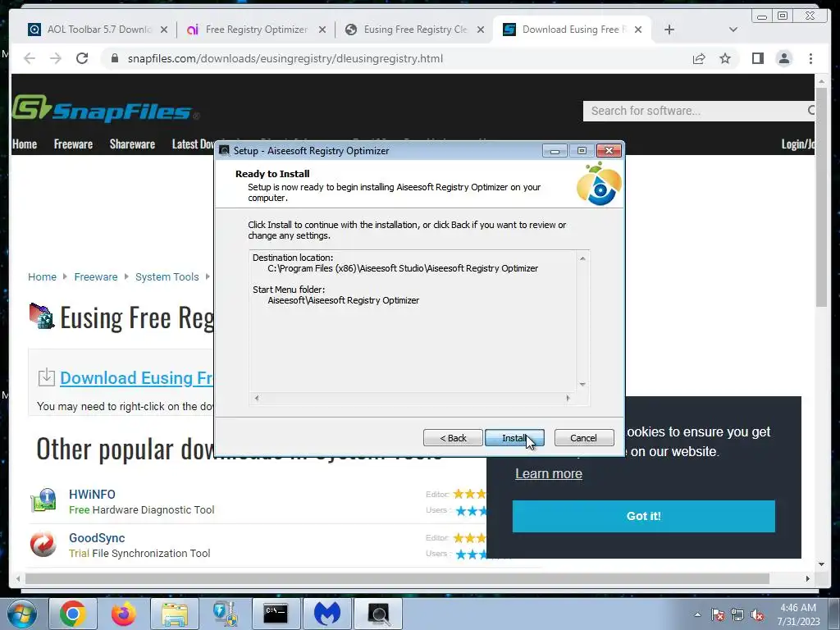Accept cookies with Got it!
840x630 pixels.
coord(643,516)
